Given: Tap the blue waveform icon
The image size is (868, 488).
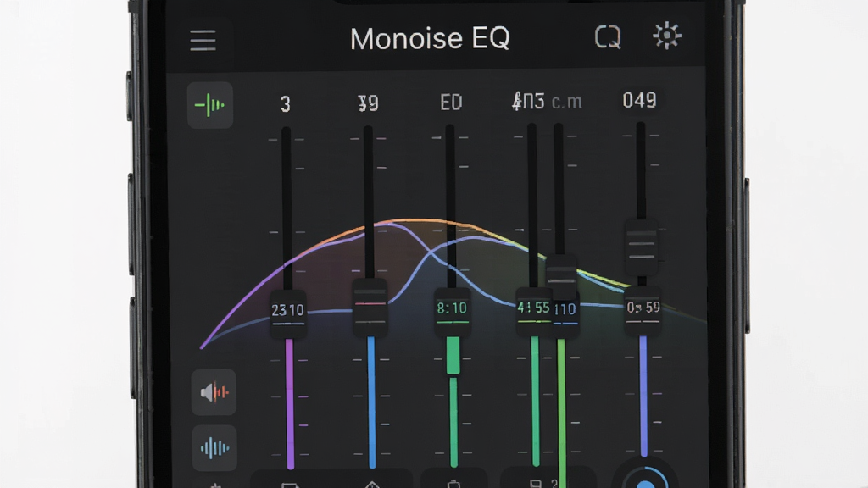Looking at the screenshot, I should tap(214, 448).
